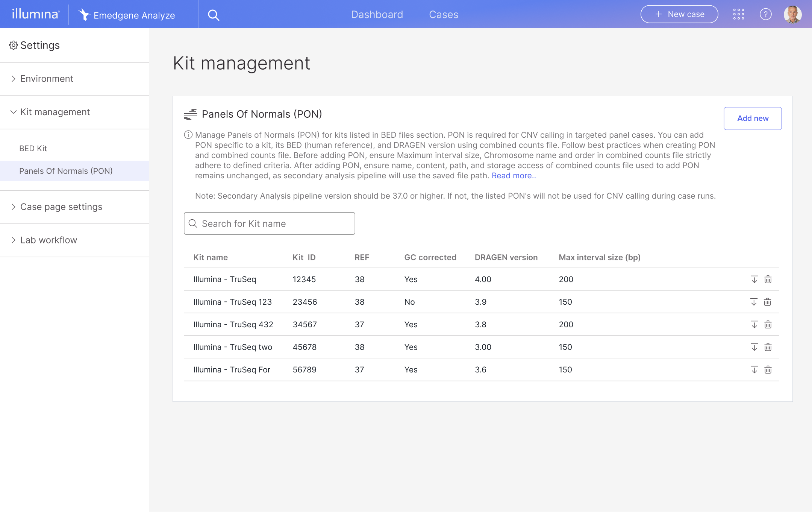Image resolution: width=812 pixels, height=512 pixels.
Task: Click the 'Illumina - TruSeq For' kit name
Action: [x=232, y=369]
